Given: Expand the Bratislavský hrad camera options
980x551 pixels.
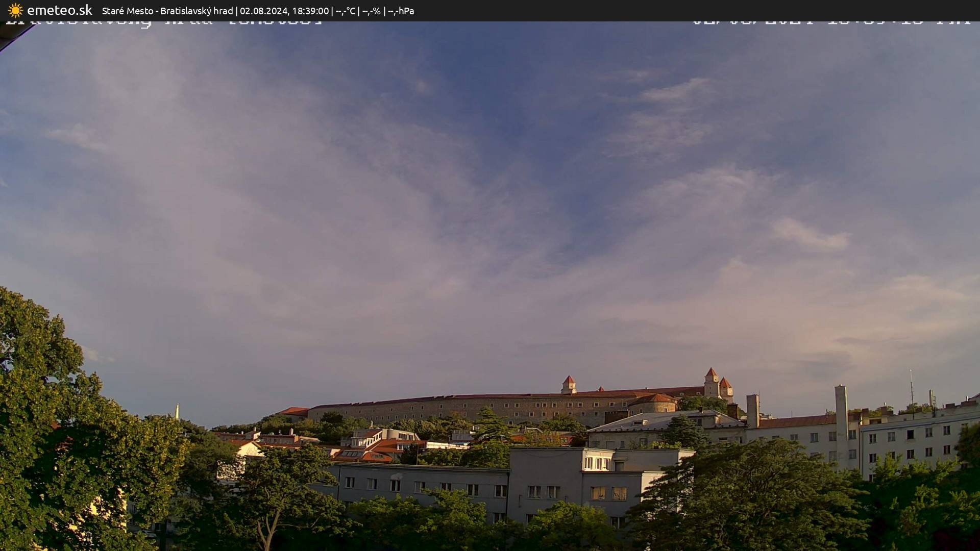Looking at the screenshot, I should (197, 10).
